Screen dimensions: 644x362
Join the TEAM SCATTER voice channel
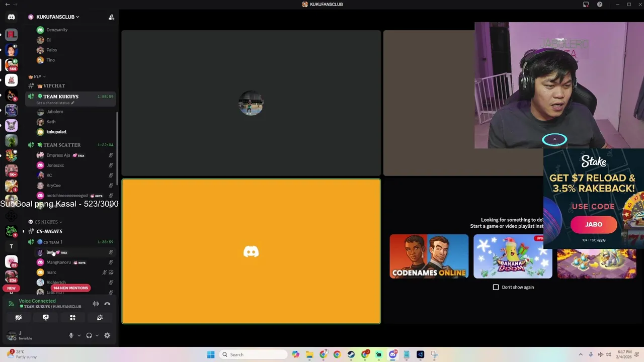70,145
